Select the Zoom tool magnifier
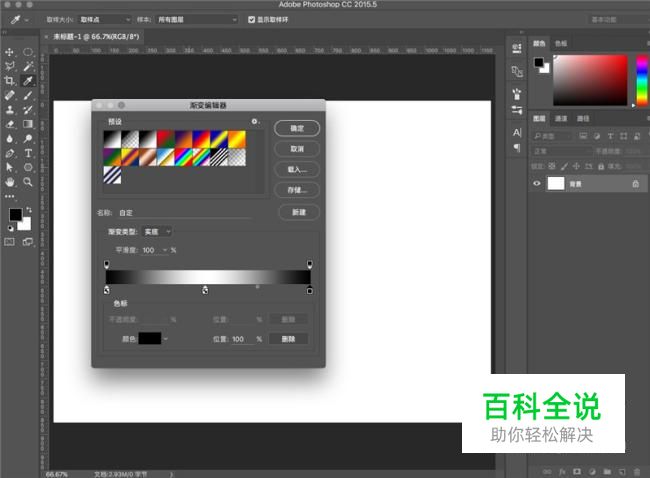 coord(28,183)
